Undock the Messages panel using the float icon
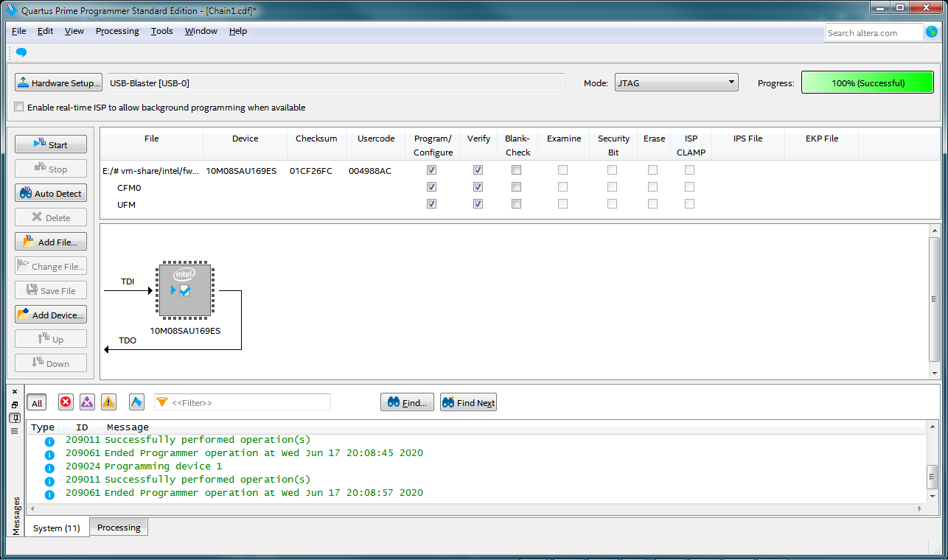This screenshot has height=560, width=948. point(15,405)
